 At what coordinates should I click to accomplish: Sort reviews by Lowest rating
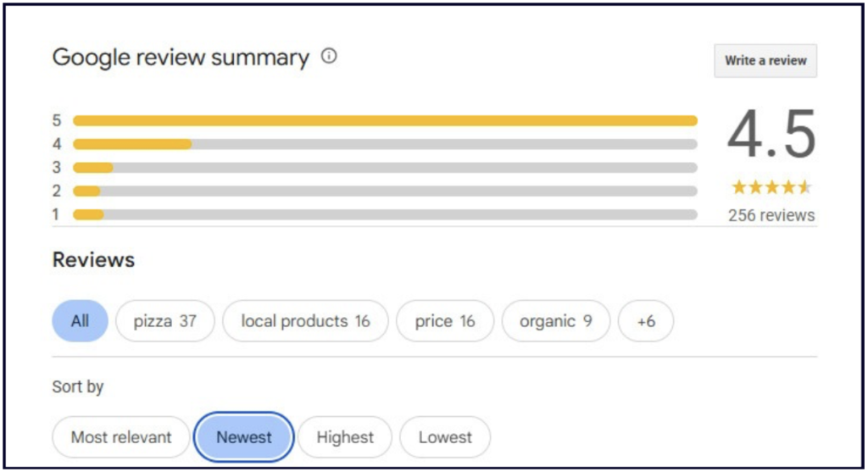click(x=445, y=437)
